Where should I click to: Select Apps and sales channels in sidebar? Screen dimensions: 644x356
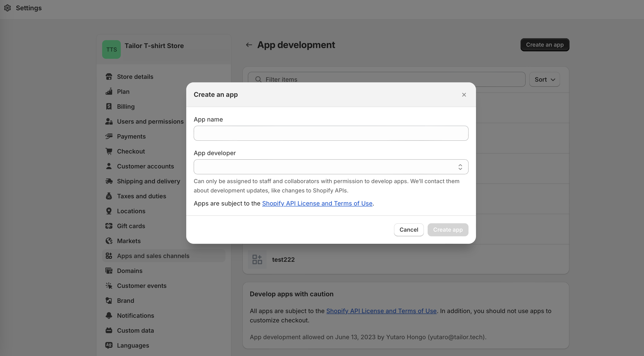coord(153,256)
